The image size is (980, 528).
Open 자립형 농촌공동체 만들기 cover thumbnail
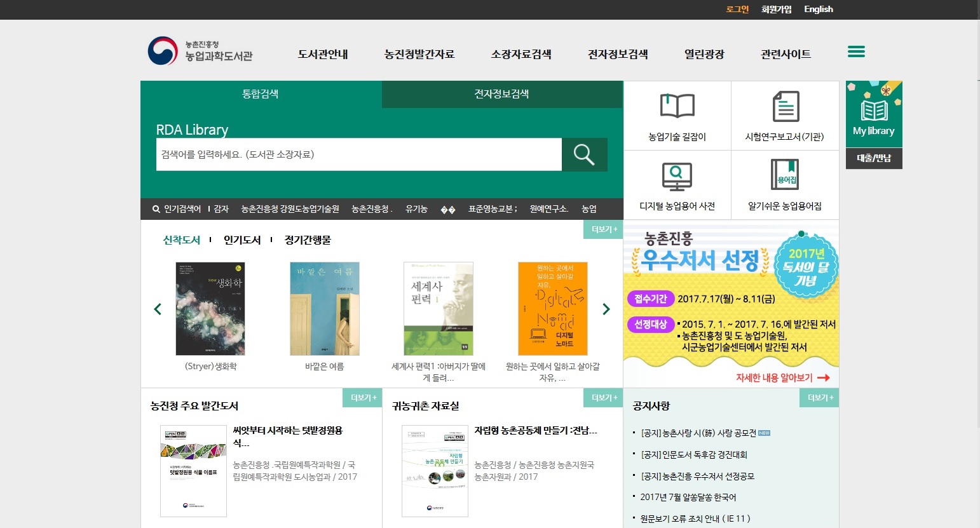click(435, 471)
